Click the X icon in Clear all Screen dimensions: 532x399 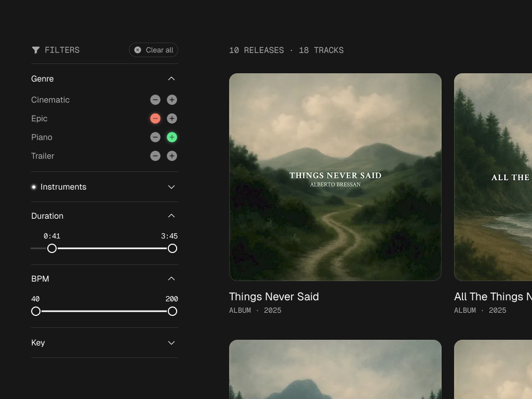[x=138, y=50]
